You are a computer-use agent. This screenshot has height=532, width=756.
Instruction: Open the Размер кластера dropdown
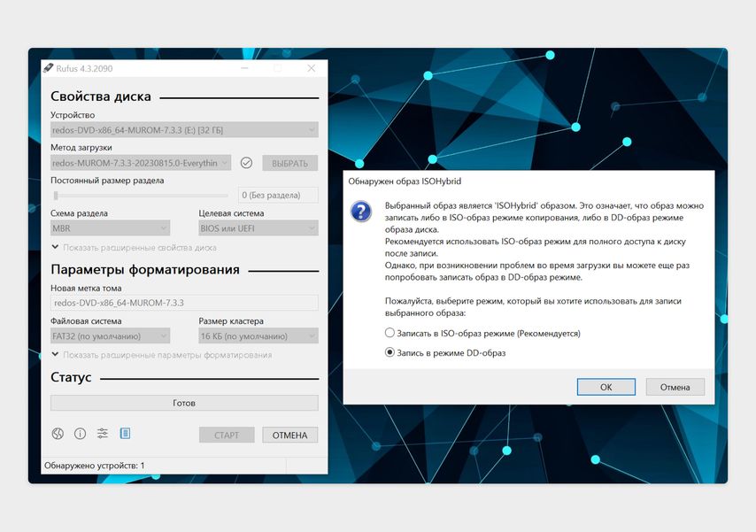tap(258, 335)
